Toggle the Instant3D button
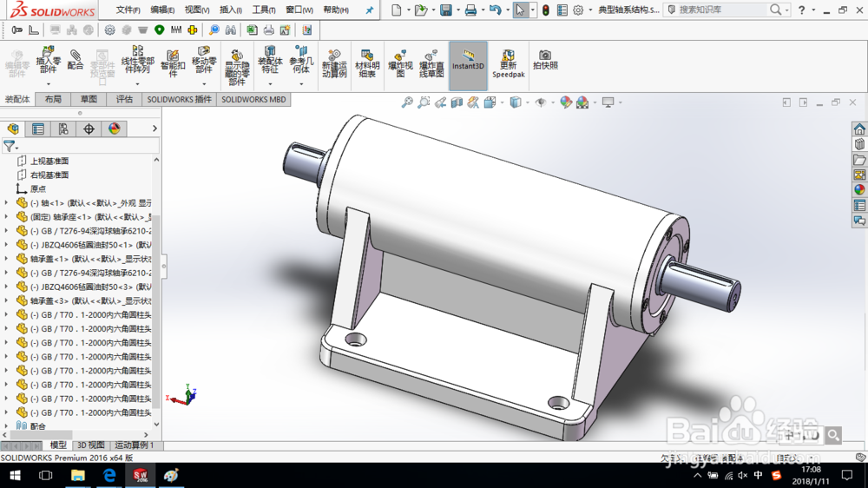This screenshot has width=868, height=488. (x=469, y=65)
